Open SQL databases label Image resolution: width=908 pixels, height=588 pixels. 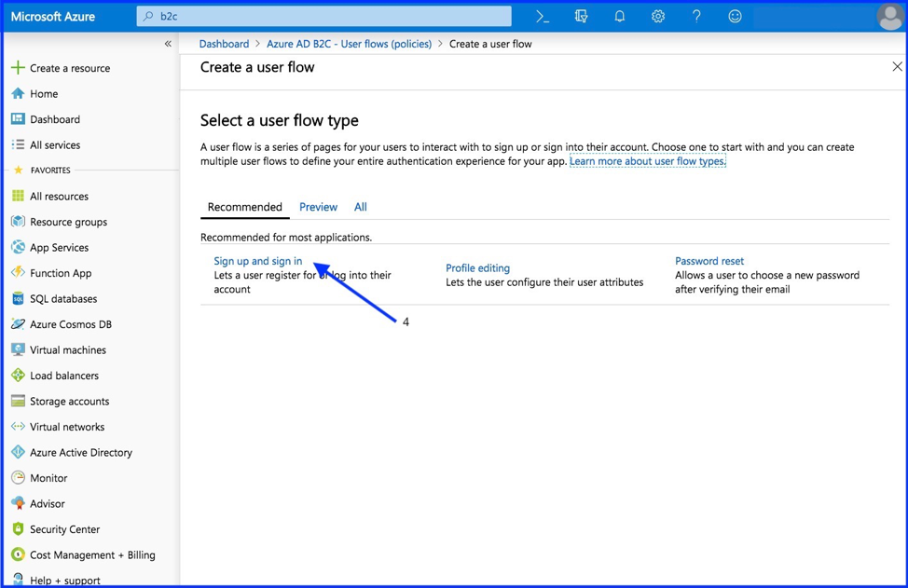click(x=63, y=298)
